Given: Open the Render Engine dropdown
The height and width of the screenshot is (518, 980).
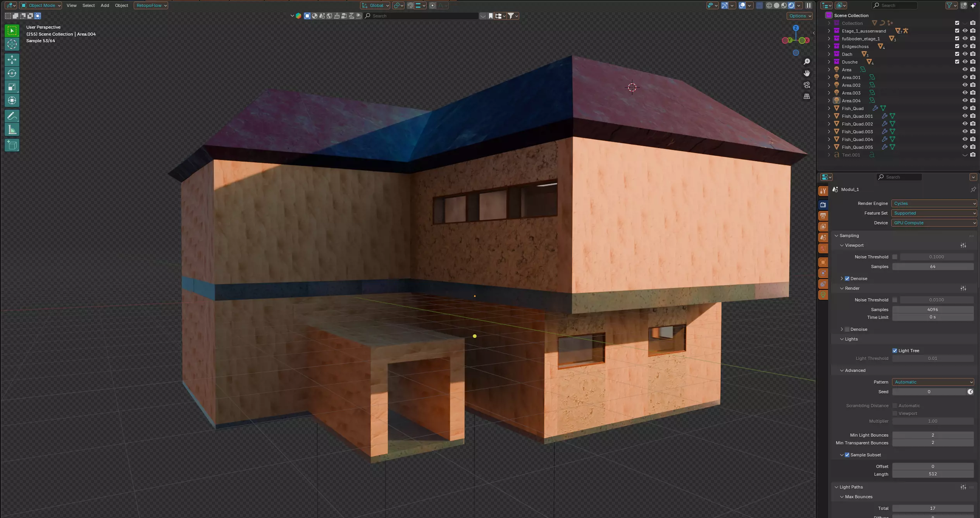Looking at the screenshot, I should click(933, 203).
